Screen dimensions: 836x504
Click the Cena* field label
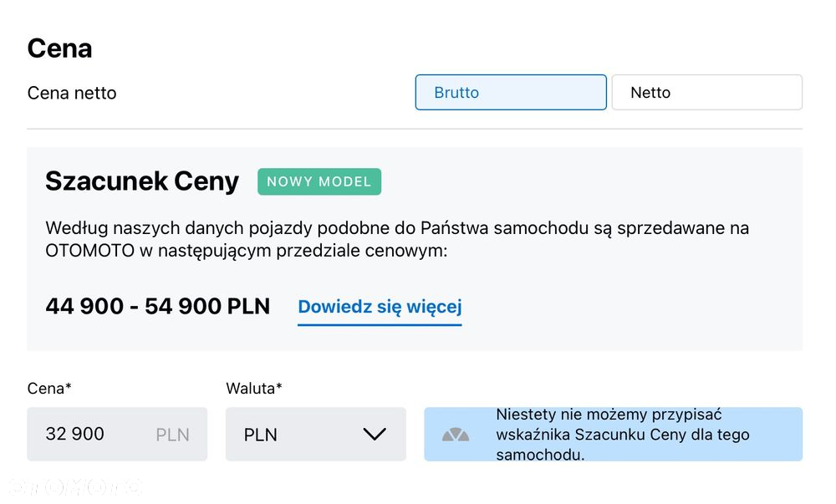(49, 389)
